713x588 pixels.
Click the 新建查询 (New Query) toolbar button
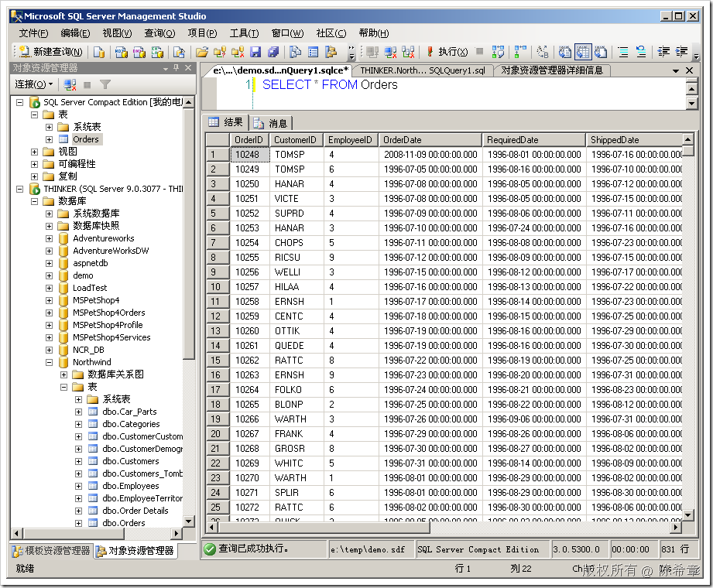click(51, 52)
